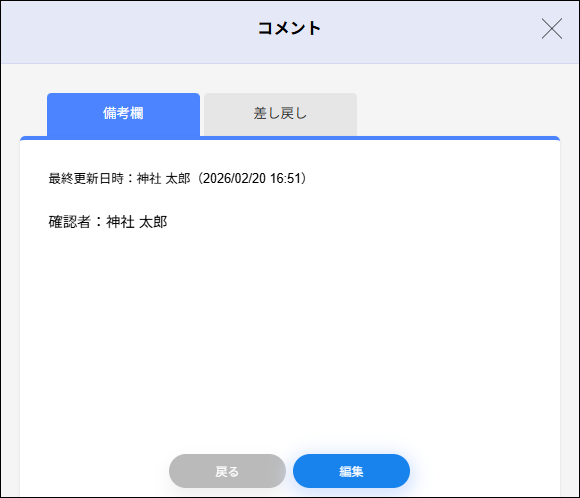Close the コメント dialog with the X
The width and height of the screenshot is (580, 498).
tap(552, 28)
